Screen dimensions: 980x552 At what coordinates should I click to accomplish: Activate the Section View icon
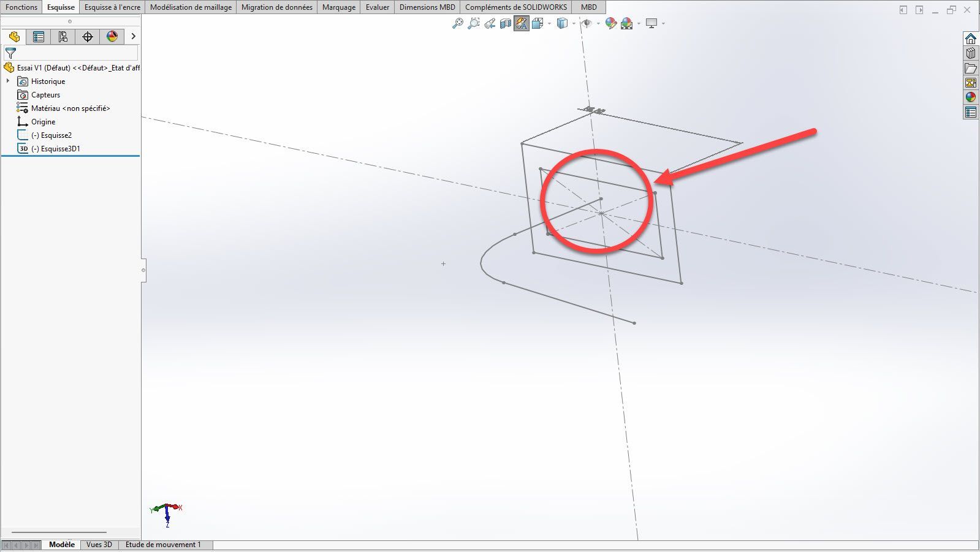(505, 24)
